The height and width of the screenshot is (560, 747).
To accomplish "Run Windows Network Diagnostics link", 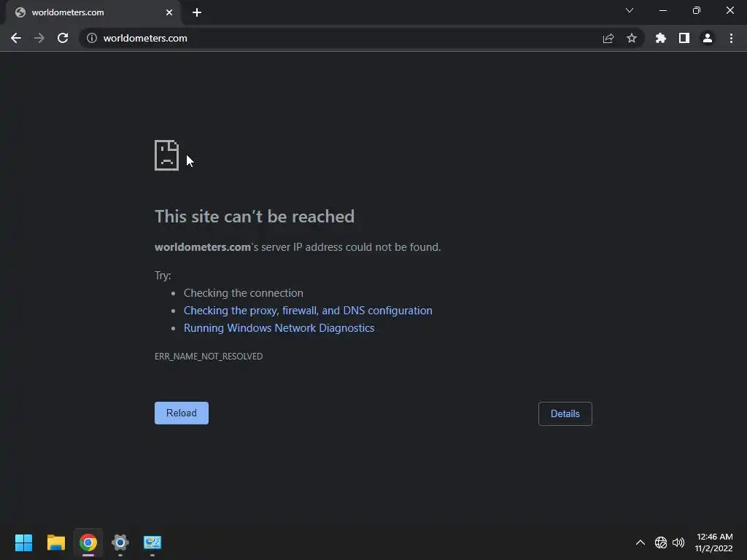I will coord(279,328).
